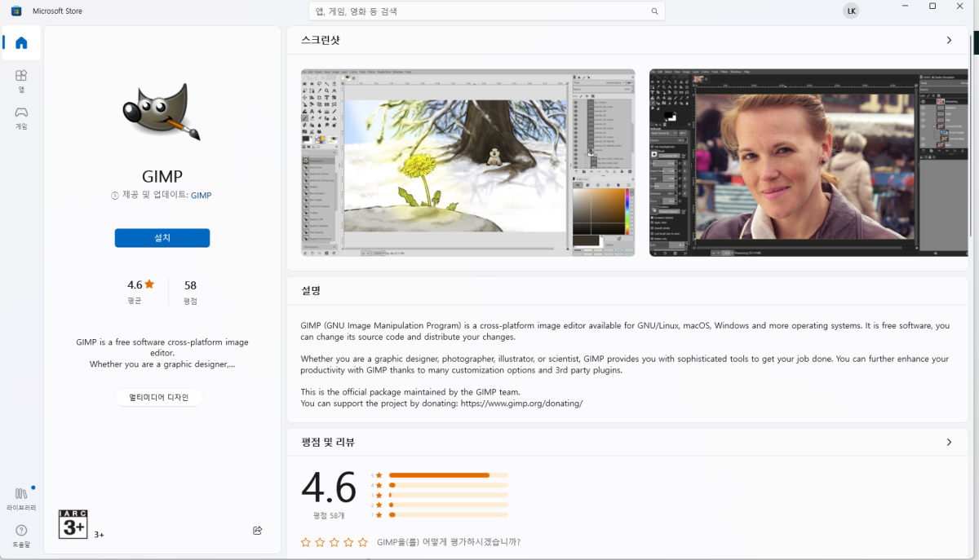Click the 3-star rating bar
The image size is (979, 560).
click(x=448, y=495)
